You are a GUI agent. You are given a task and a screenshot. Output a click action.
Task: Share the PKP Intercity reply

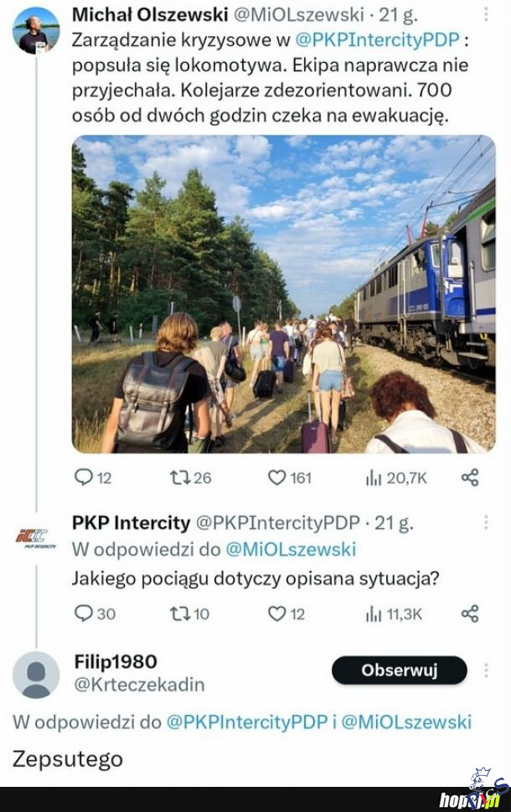coord(470,613)
